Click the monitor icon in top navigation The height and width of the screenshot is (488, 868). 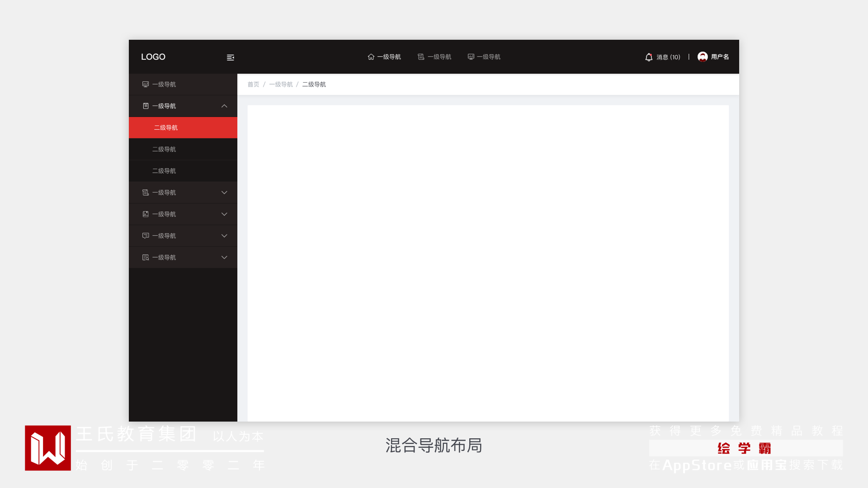[471, 57]
